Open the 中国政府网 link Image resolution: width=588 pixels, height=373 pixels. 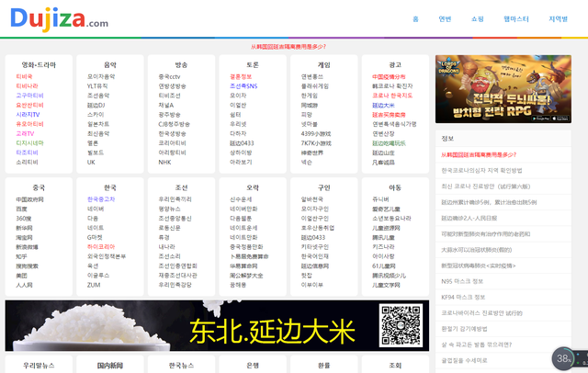pyautogui.click(x=29, y=199)
